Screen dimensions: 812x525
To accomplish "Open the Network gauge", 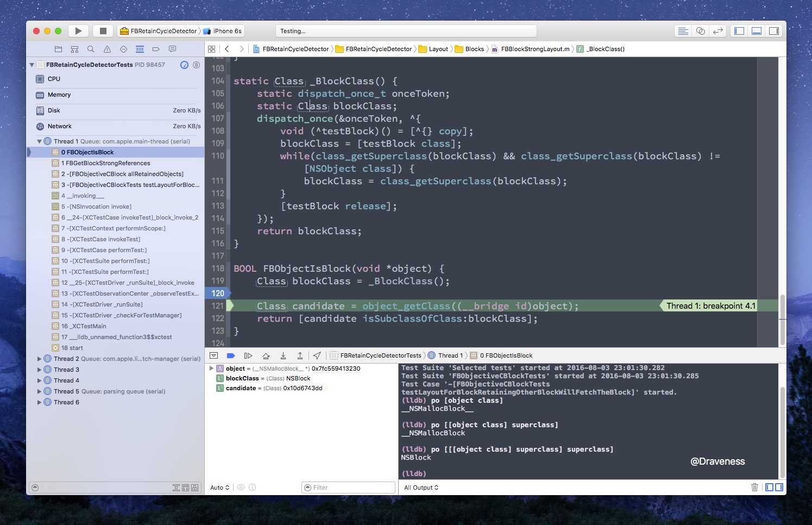I will (116, 126).
